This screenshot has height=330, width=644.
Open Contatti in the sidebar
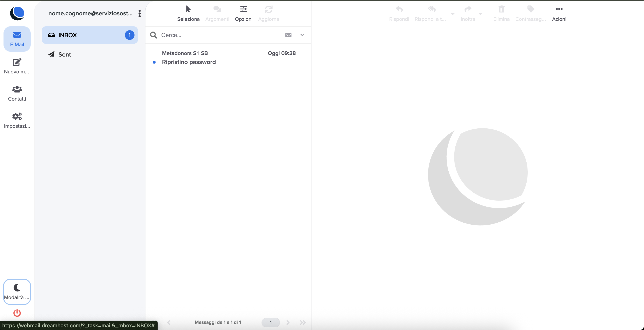[x=17, y=93]
